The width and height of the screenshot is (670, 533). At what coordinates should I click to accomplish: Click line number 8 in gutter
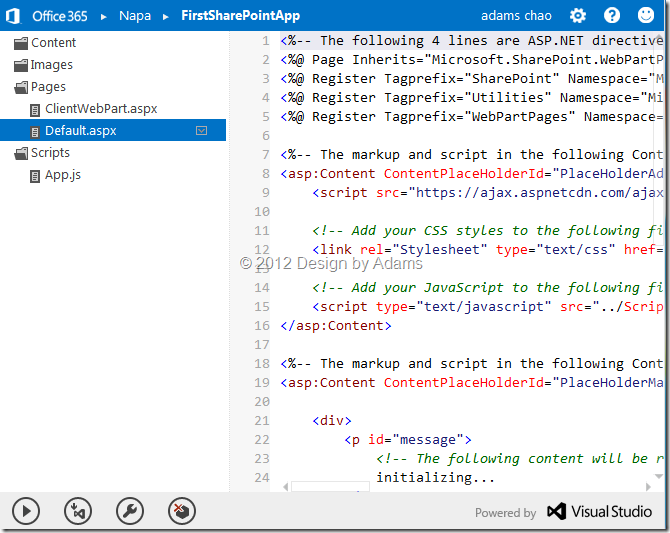pyautogui.click(x=265, y=174)
